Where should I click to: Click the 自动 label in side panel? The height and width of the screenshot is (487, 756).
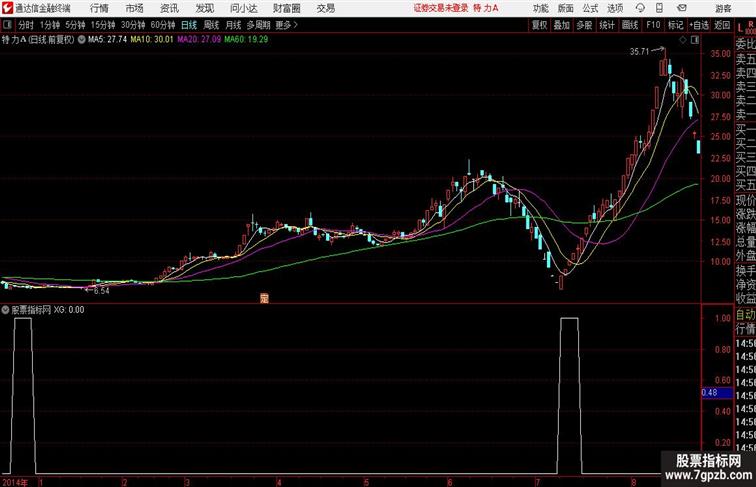745,315
